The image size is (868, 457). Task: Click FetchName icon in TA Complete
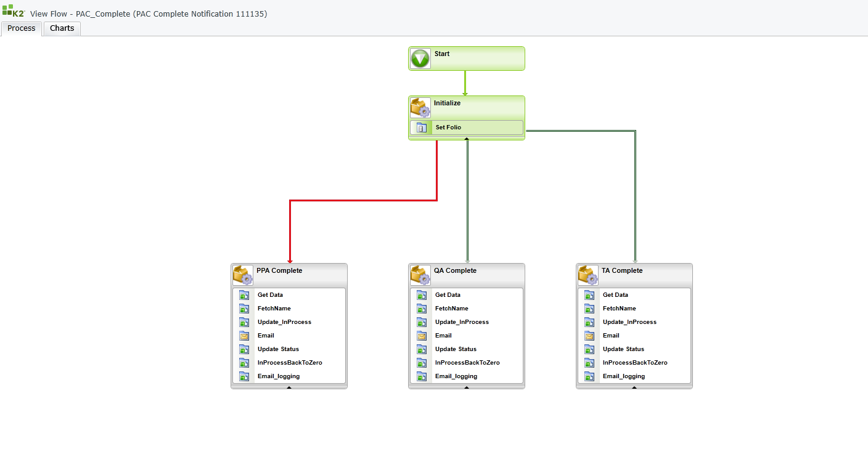pyautogui.click(x=589, y=309)
